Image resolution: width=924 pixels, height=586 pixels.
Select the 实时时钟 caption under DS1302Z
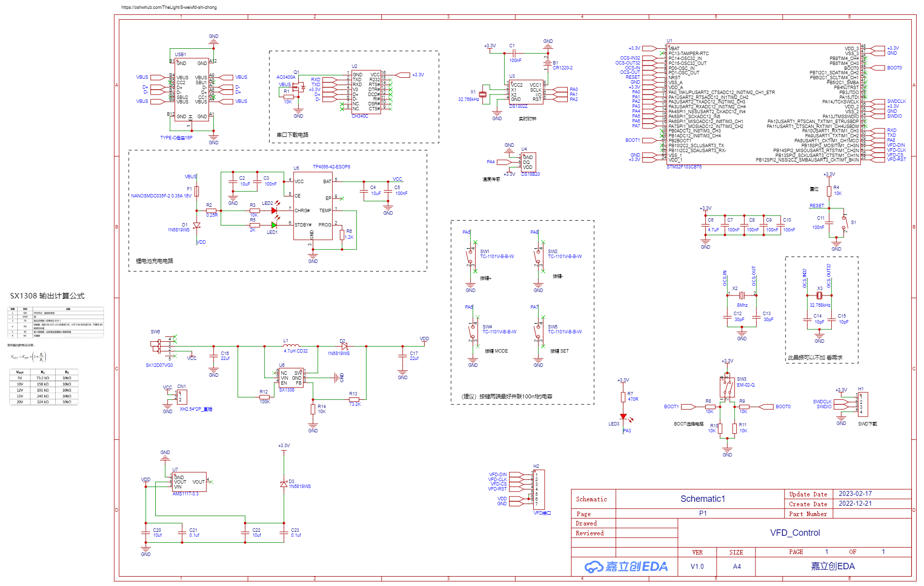tap(527, 119)
